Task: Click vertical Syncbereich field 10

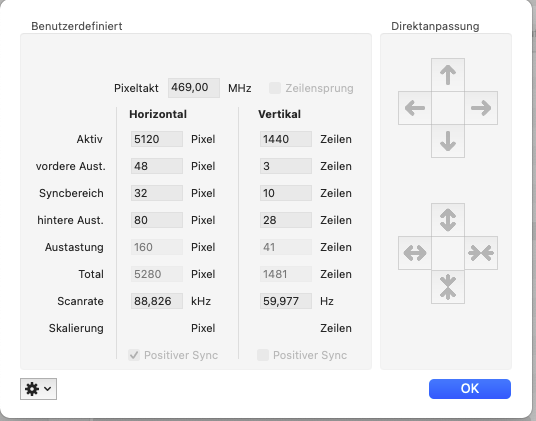Action: (x=286, y=193)
